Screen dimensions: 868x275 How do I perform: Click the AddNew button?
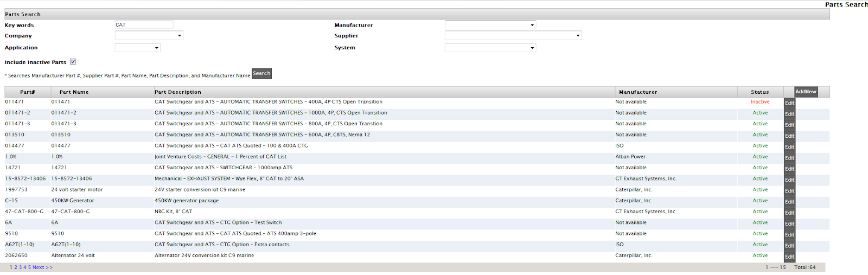(x=806, y=92)
